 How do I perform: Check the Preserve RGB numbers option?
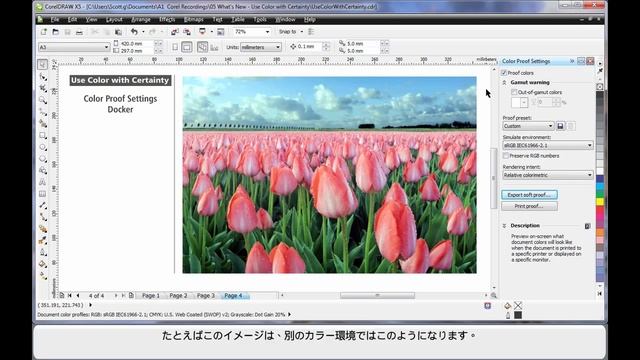pyautogui.click(x=506, y=156)
